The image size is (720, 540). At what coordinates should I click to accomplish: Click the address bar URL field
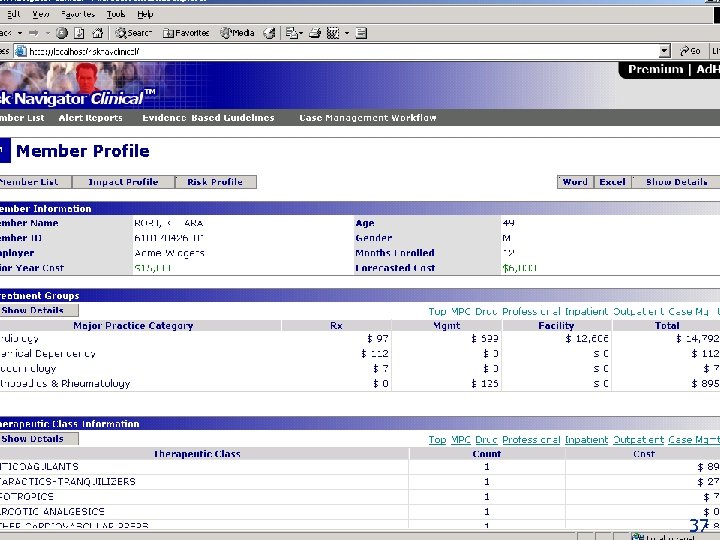tap(342, 51)
